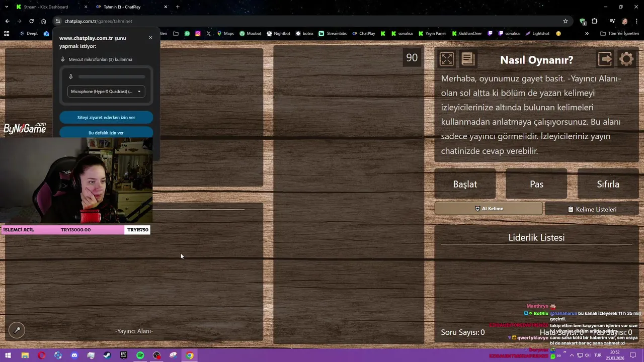This screenshot has width=644, height=362.
Task: Open the Chrome apps grid shortcut
Action: (x=7, y=34)
